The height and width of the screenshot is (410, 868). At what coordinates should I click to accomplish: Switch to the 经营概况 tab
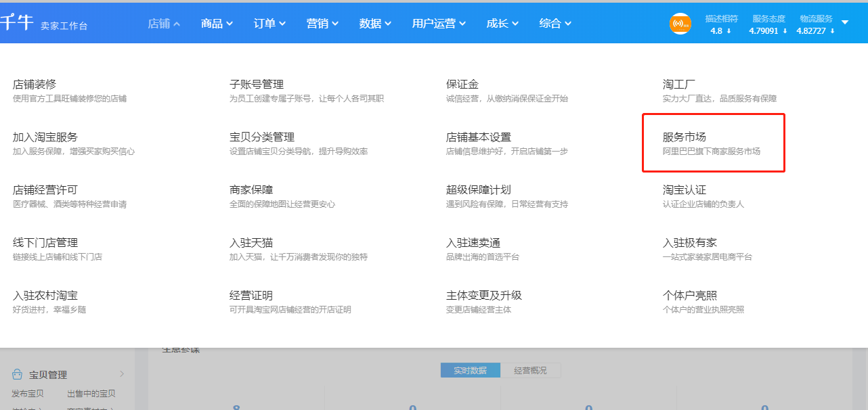click(531, 370)
